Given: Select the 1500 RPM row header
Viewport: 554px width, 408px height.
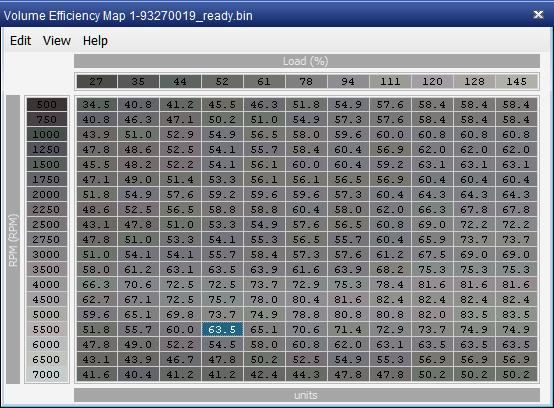Looking at the screenshot, I should 47,165.
